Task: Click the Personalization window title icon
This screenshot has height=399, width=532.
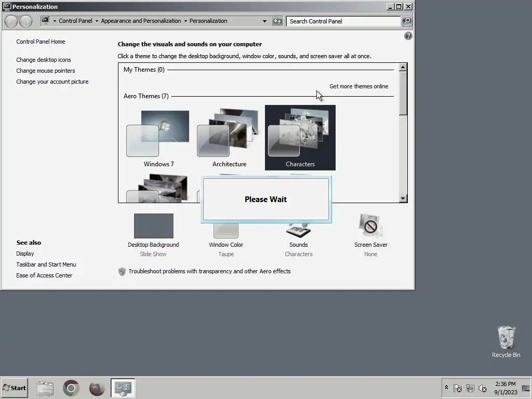Action: (7, 6)
